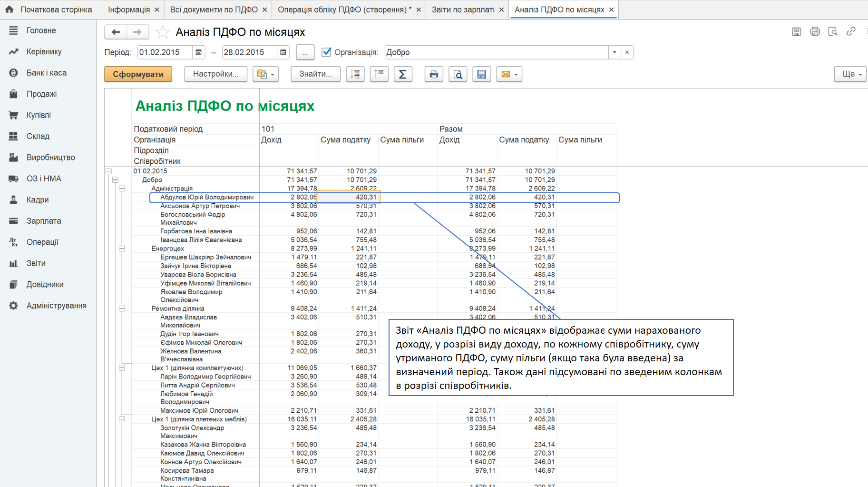Switch to Всі документи по ПДФО tab
This screenshot has height=487, width=868.
214,10
